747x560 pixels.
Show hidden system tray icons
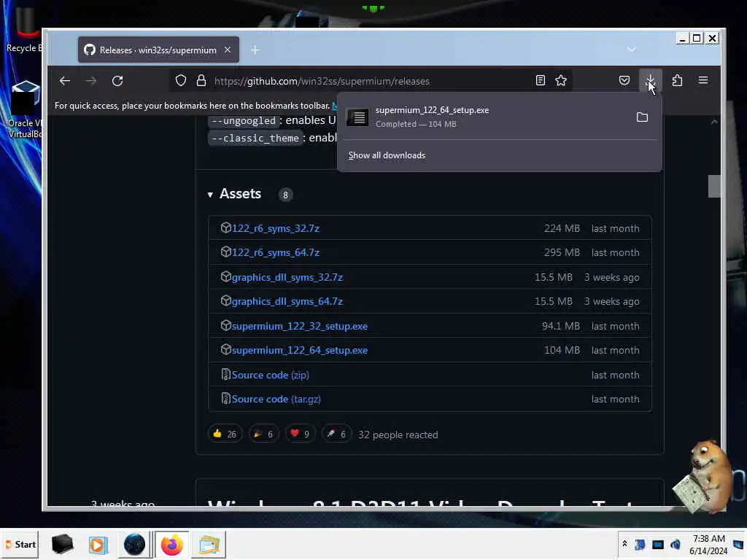pyautogui.click(x=624, y=543)
